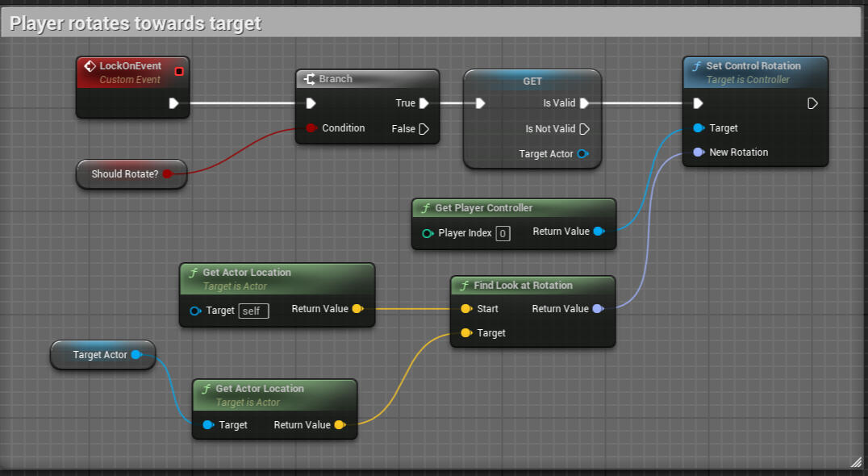Click the LockOnEvent execution output pin

[x=173, y=103]
